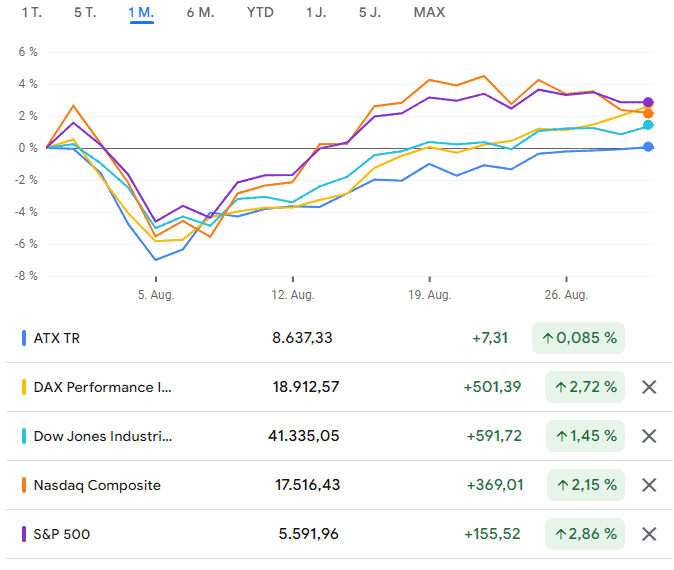Click the 5. Aug. axis date label
This screenshot has height=570, width=674.
pyautogui.click(x=156, y=295)
